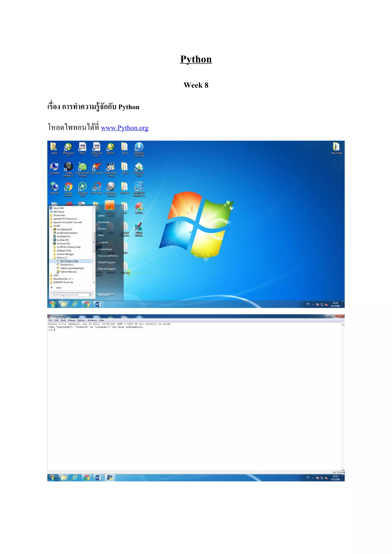Open ArcMap 10.1 from the ArcGIS folder

pyautogui.click(x=63, y=240)
